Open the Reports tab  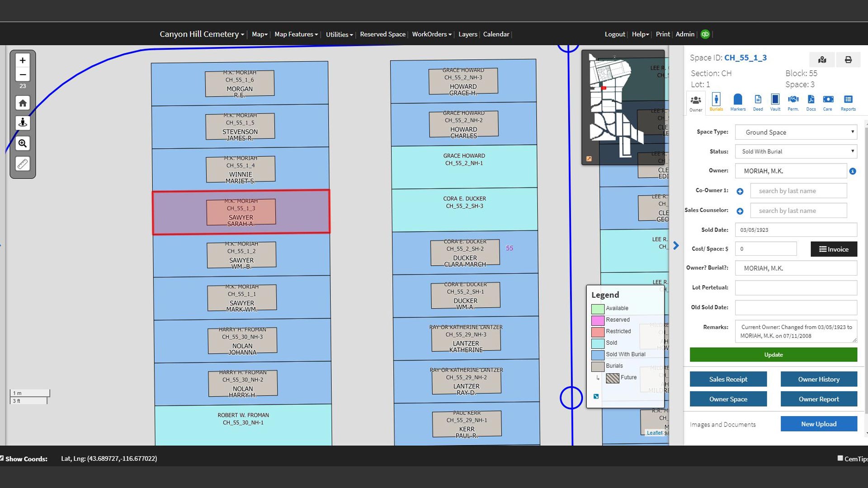pos(848,102)
